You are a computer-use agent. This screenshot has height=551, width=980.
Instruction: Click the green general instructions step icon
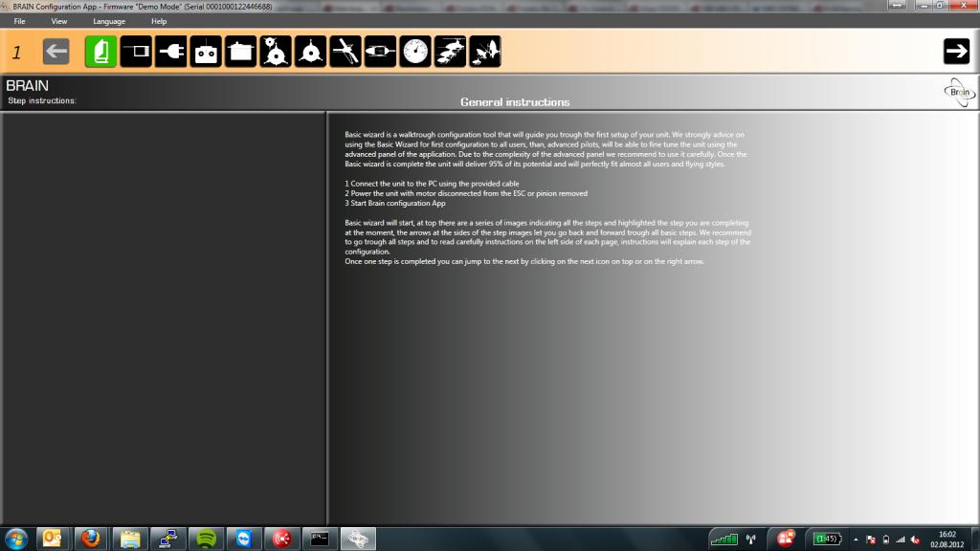tap(101, 52)
